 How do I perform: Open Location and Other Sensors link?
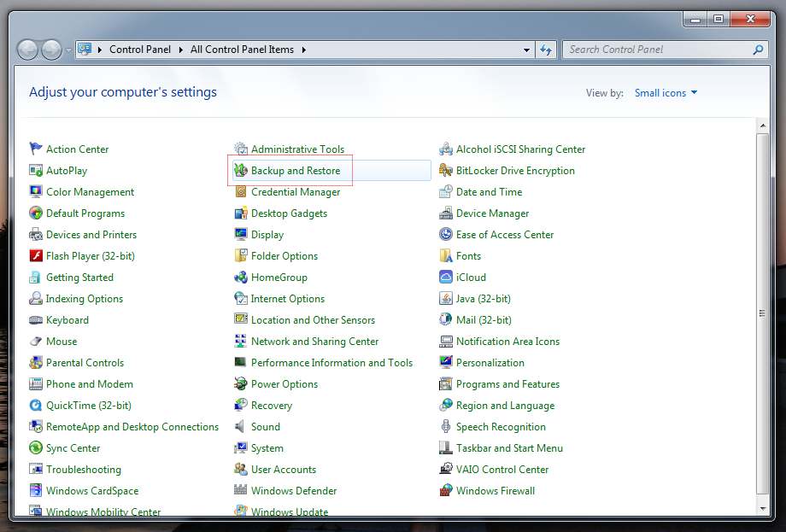313,320
